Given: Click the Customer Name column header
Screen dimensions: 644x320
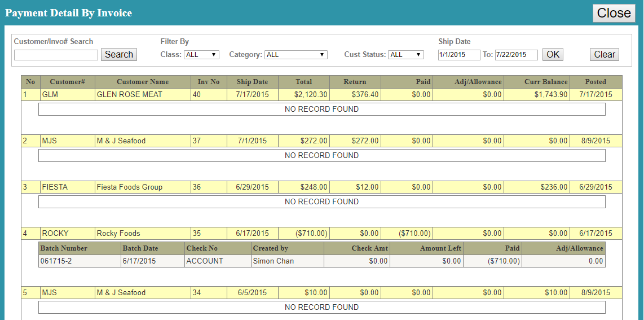Looking at the screenshot, I should [143, 82].
